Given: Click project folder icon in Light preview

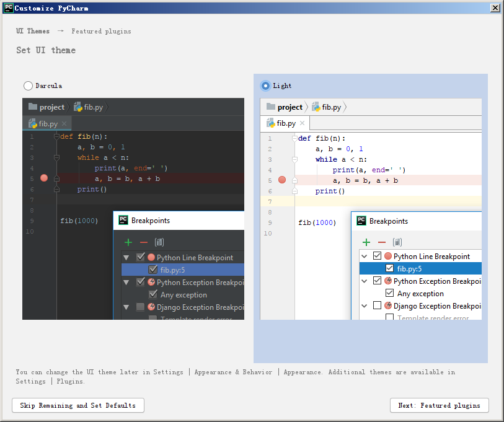Looking at the screenshot, I should (x=271, y=107).
